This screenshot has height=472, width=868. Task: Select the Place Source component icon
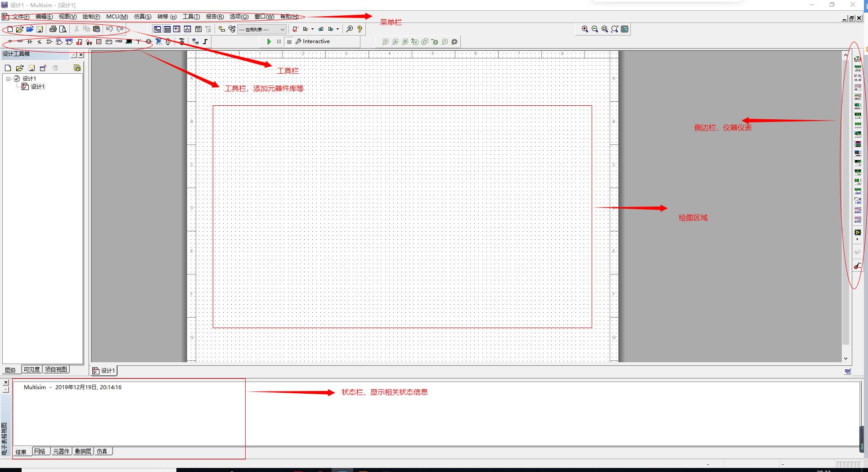[x=10, y=41]
